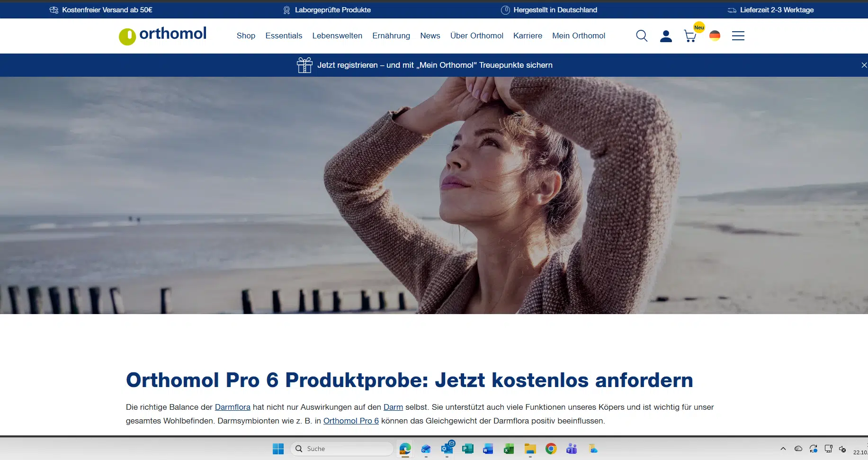Image resolution: width=868 pixels, height=460 pixels.
Task: Open Word from taskbar
Action: point(488,449)
